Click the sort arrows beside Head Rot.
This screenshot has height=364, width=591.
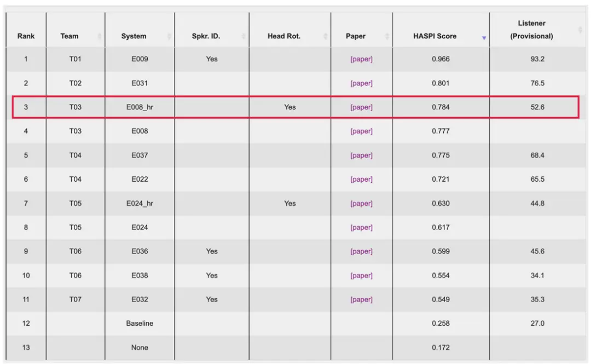326,36
